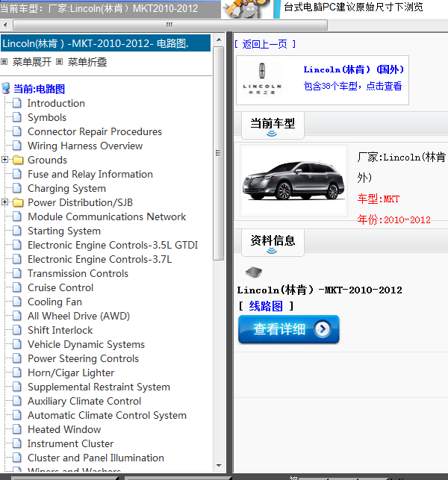Image resolution: width=448 pixels, height=480 pixels.
Task: Click the menu collapse icon
Action: pyautogui.click(x=60, y=62)
